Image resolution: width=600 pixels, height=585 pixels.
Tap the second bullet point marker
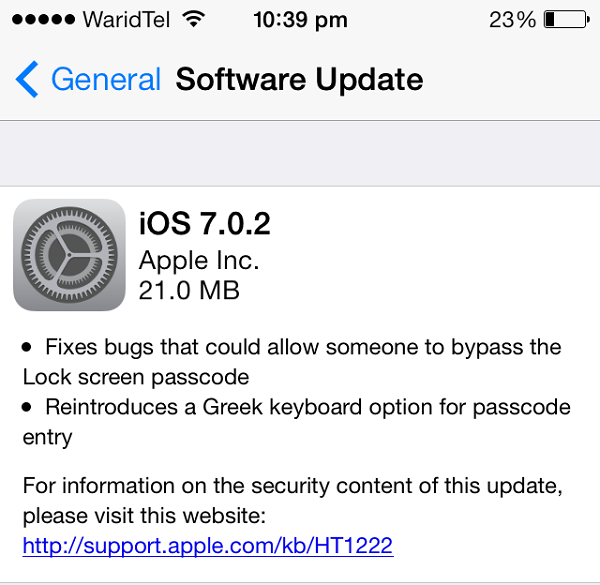tap(26, 407)
